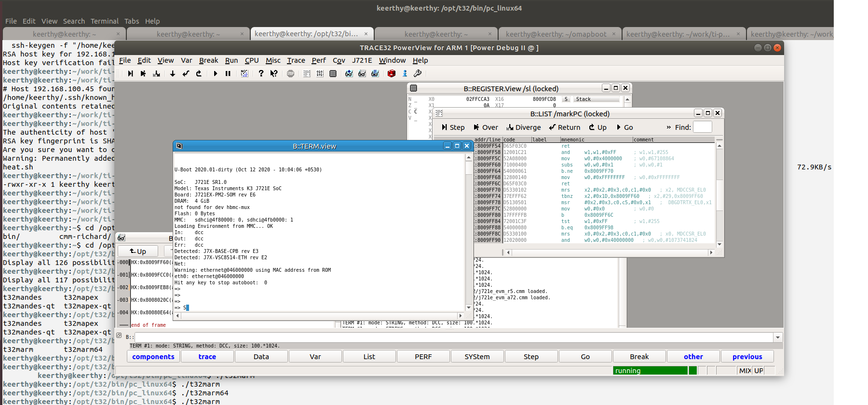This screenshot has width=868, height=405.
Task: Click the Go play toolbar icon
Action: (x=215, y=73)
